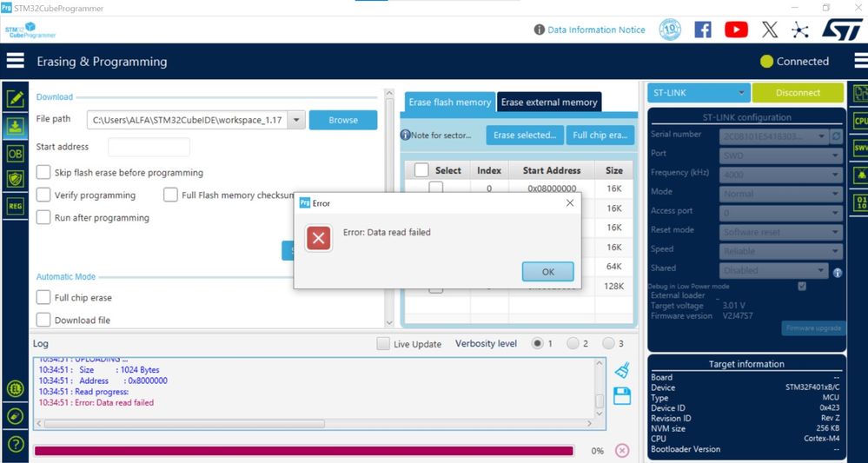The image size is (868, 463).
Task: Set verbosity level to 3
Action: click(x=608, y=343)
